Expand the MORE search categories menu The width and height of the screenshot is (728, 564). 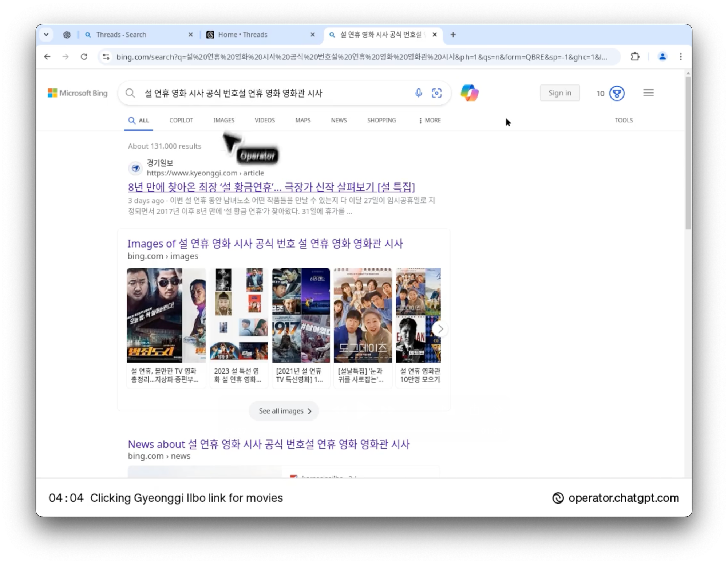point(430,120)
